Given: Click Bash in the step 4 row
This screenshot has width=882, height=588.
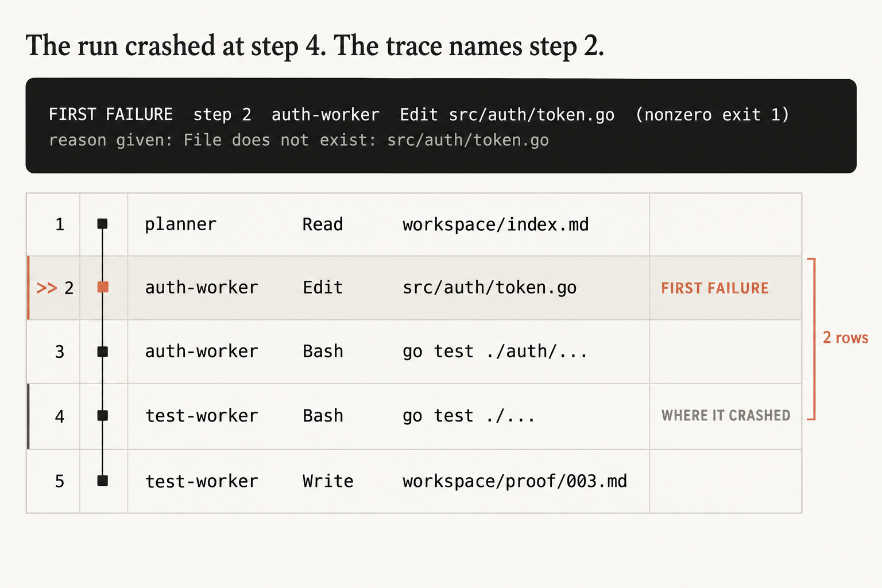Looking at the screenshot, I should 323,416.
